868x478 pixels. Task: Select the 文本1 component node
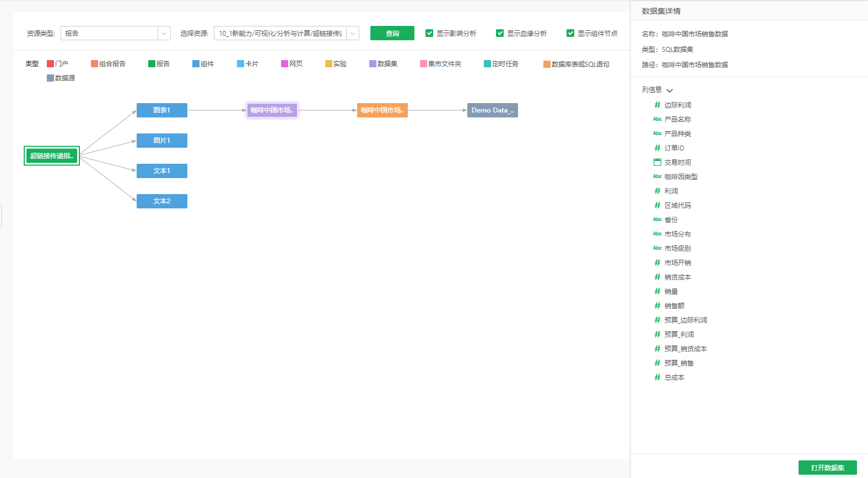[162, 171]
